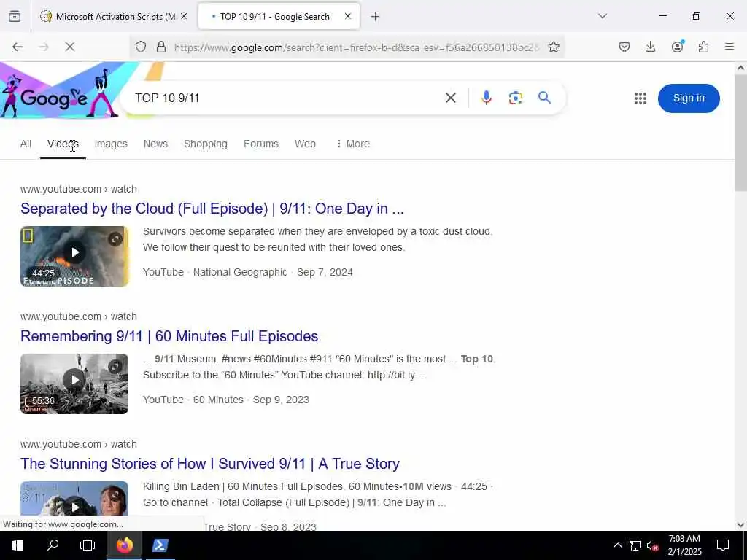View site security padlock info

pyautogui.click(x=161, y=47)
